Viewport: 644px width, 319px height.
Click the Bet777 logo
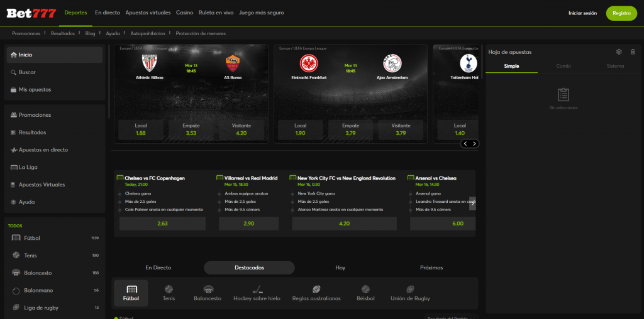31,13
